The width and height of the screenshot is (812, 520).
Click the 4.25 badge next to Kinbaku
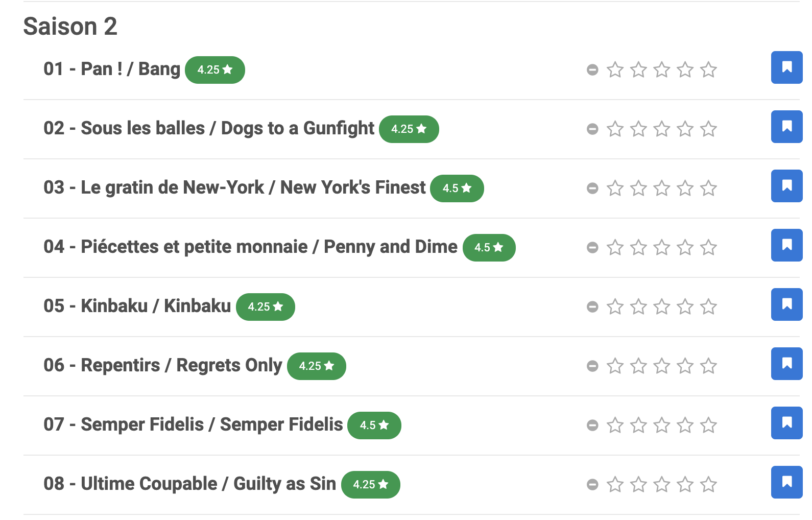(x=266, y=306)
